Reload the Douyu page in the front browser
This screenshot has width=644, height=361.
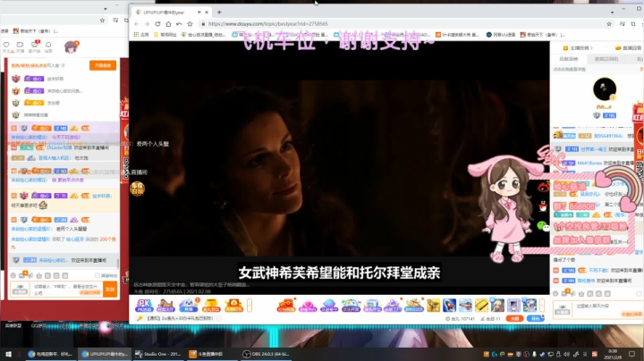(x=157, y=24)
